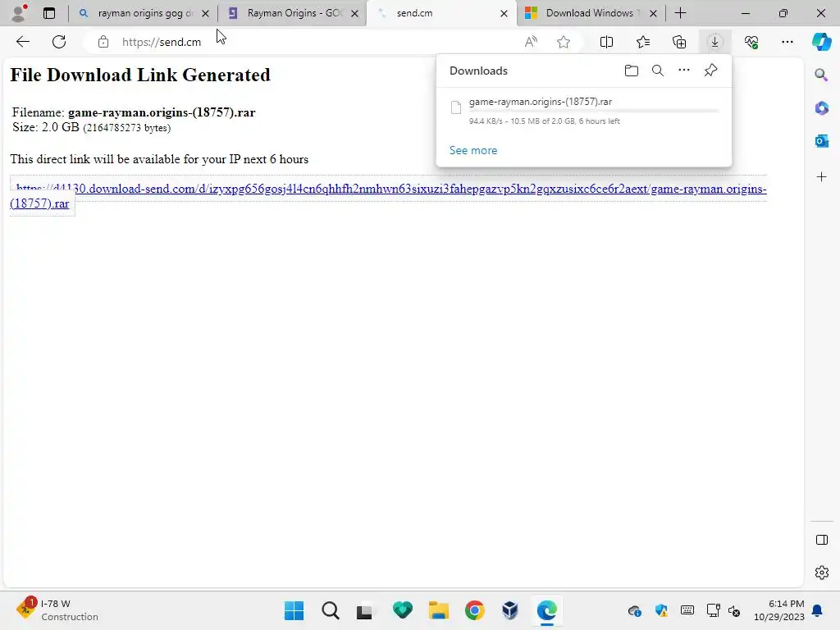Open Outlook sidebar icon
The width and height of the screenshot is (840, 630).
pos(821,141)
